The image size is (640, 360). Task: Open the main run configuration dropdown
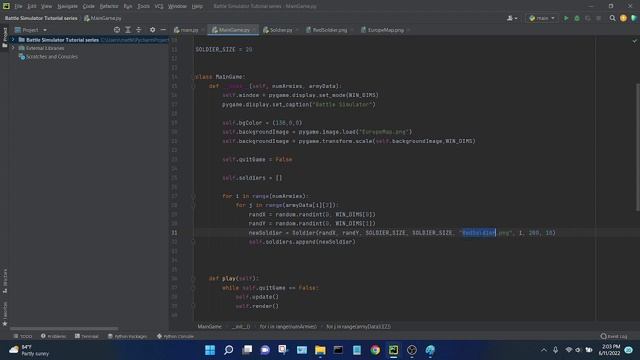pos(542,18)
